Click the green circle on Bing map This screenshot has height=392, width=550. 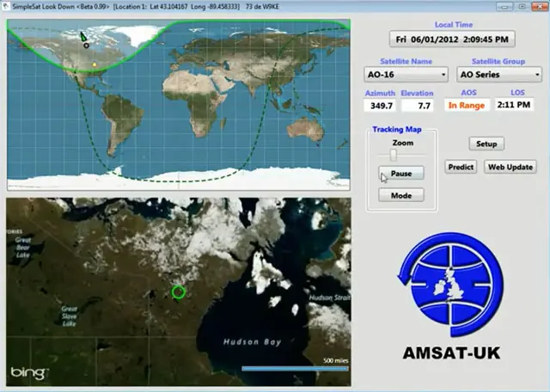point(179,292)
